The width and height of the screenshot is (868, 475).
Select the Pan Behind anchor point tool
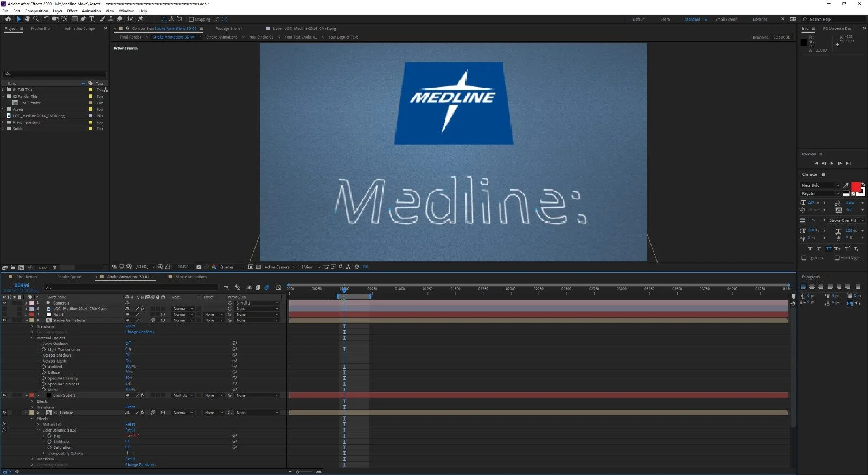coord(63,19)
